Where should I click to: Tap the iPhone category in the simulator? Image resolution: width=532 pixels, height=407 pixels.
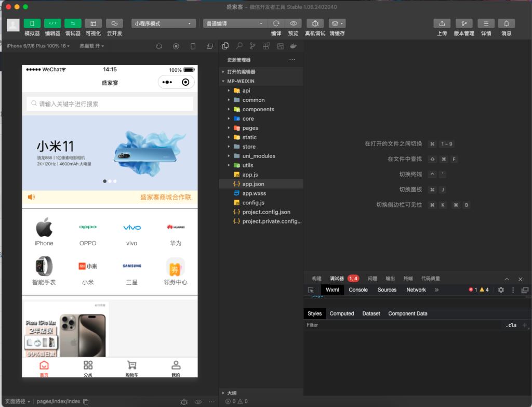pos(44,232)
